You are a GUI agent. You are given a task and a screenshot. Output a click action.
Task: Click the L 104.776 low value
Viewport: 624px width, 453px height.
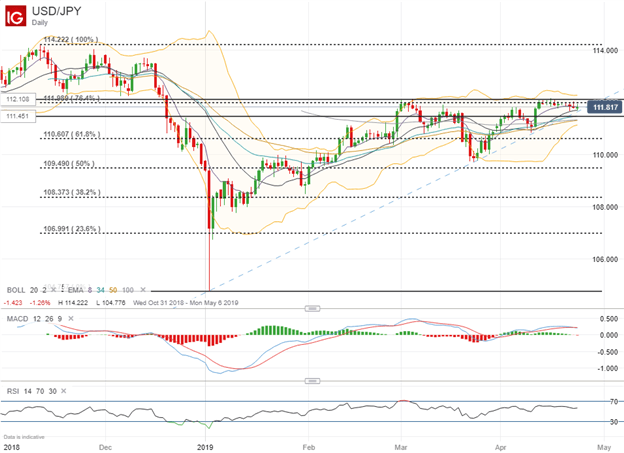(x=111, y=303)
